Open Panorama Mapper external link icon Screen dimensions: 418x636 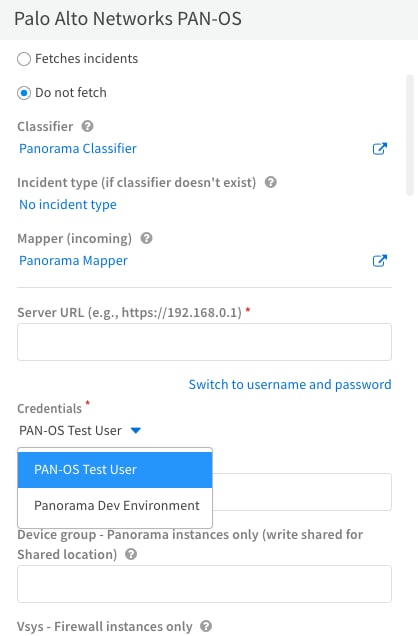point(379,261)
